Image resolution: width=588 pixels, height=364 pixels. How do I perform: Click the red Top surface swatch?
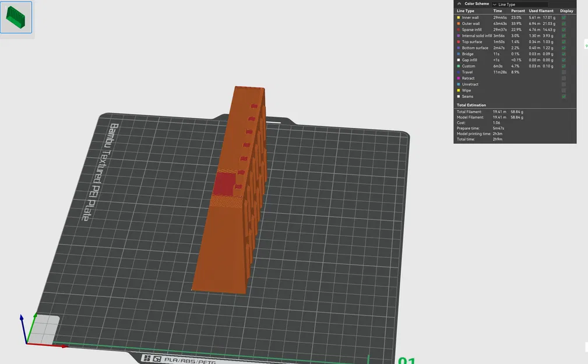point(458,42)
